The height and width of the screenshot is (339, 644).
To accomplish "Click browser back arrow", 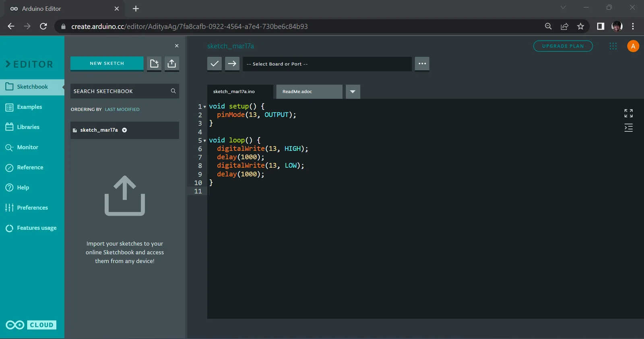I will (x=11, y=26).
